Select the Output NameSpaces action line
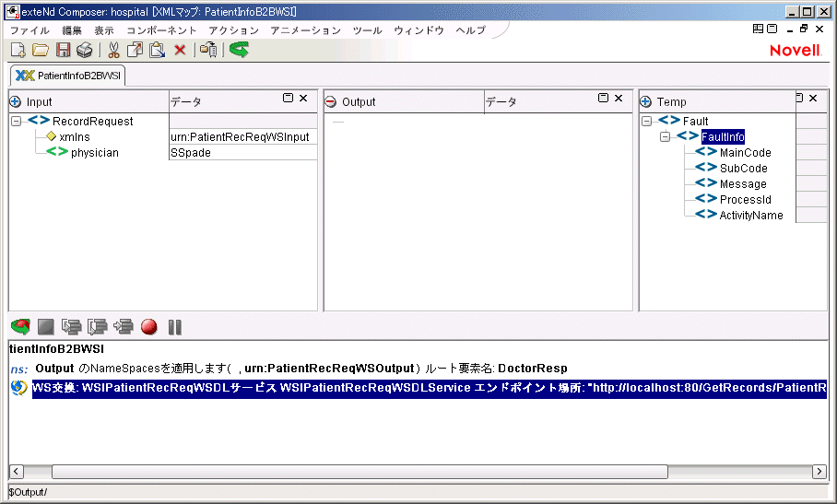The image size is (837, 504). tap(301, 369)
